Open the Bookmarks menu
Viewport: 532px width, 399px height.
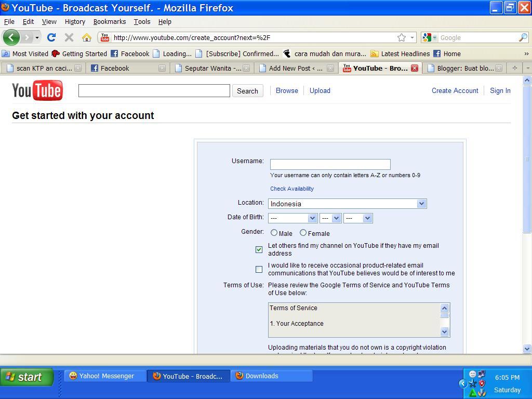click(x=110, y=22)
